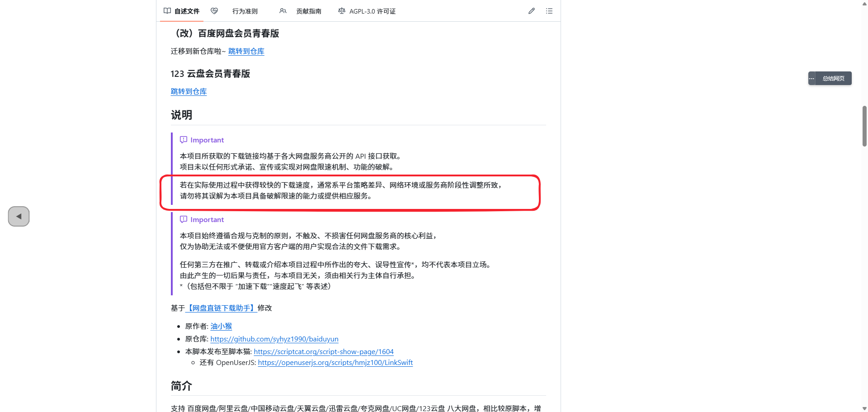Click the three-dot handle beside 总结网页
Viewport: 868px width, 412px height.
(x=812, y=78)
